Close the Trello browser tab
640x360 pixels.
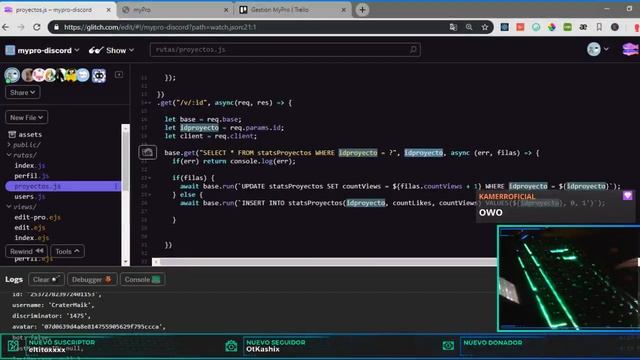344,10
